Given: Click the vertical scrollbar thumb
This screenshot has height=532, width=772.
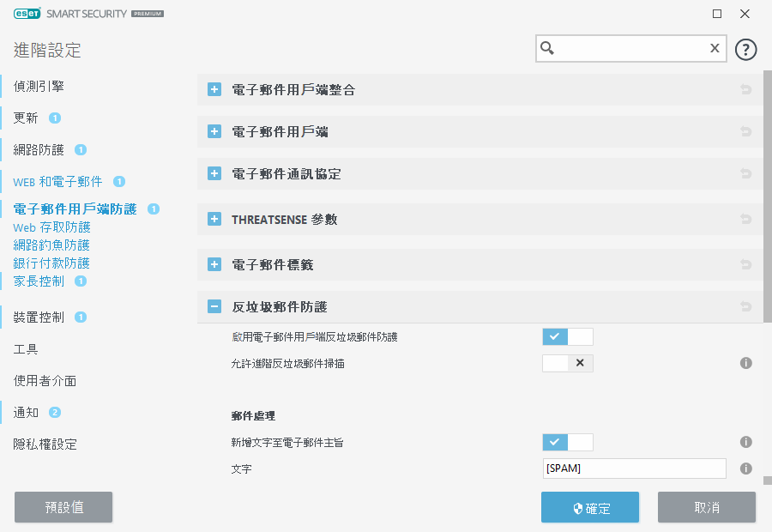Looking at the screenshot, I should 767,197.
